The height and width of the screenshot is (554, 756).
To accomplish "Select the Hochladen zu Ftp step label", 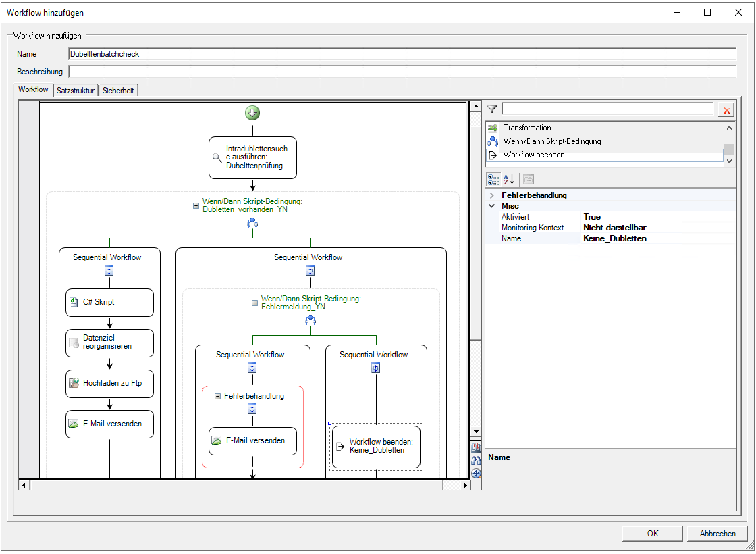I will (x=112, y=383).
